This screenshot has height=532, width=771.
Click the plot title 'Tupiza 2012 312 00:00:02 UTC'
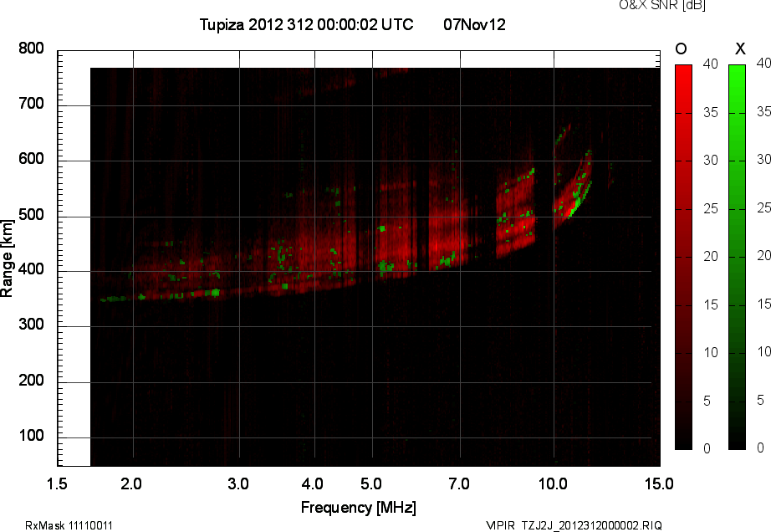[306, 24]
